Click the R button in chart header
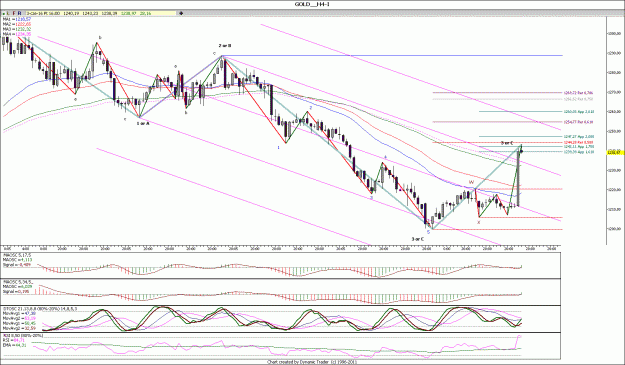This screenshot has width=625, height=365. click(x=20, y=13)
